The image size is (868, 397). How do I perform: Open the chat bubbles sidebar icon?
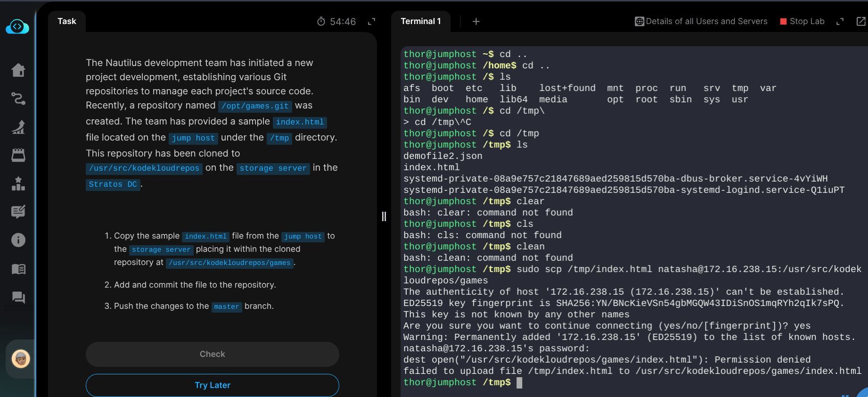(18, 297)
